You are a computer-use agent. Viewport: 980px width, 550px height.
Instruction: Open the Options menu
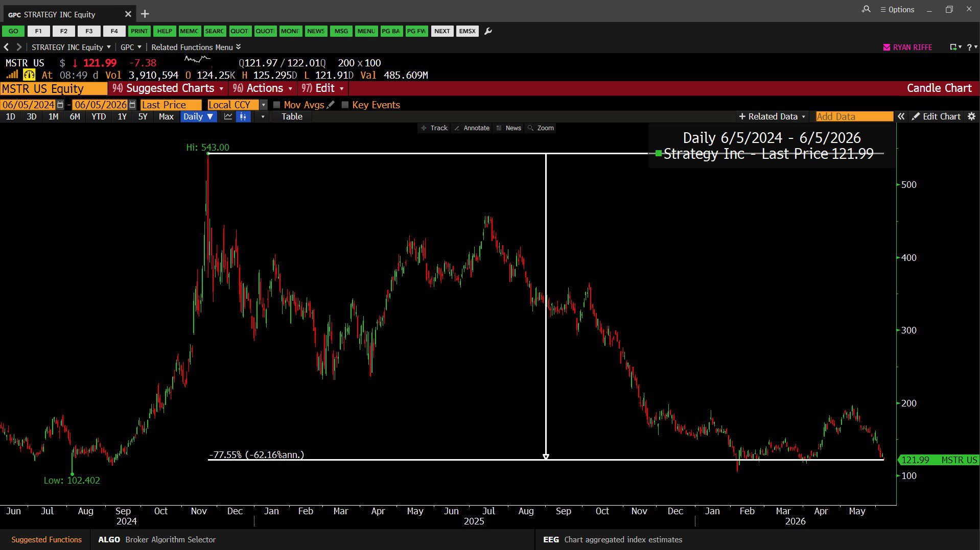click(x=897, y=9)
